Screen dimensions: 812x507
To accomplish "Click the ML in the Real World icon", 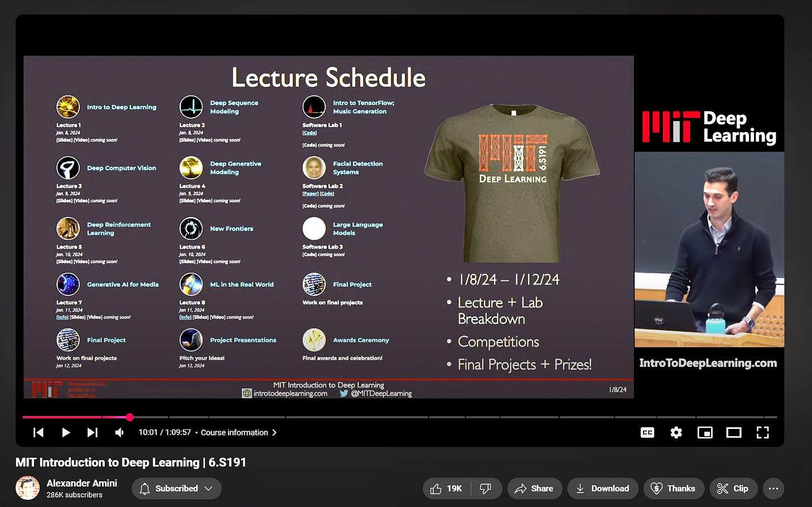I will [x=191, y=284].
